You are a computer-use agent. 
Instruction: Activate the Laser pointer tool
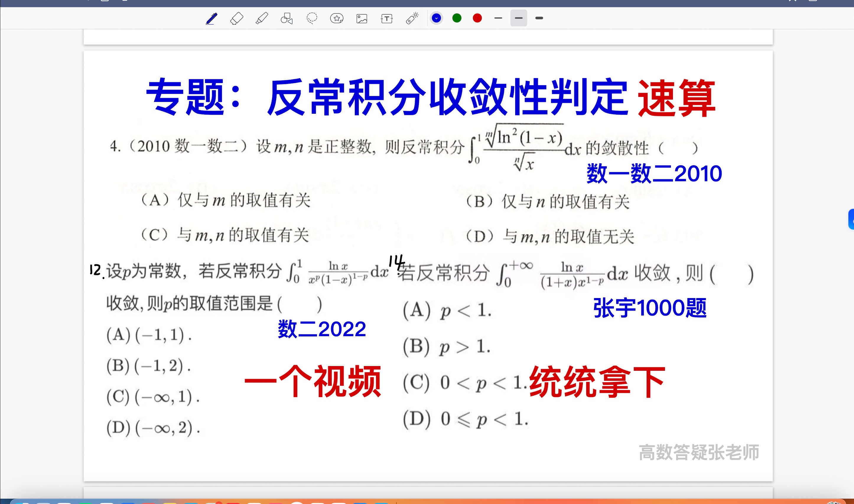[412, 18]
